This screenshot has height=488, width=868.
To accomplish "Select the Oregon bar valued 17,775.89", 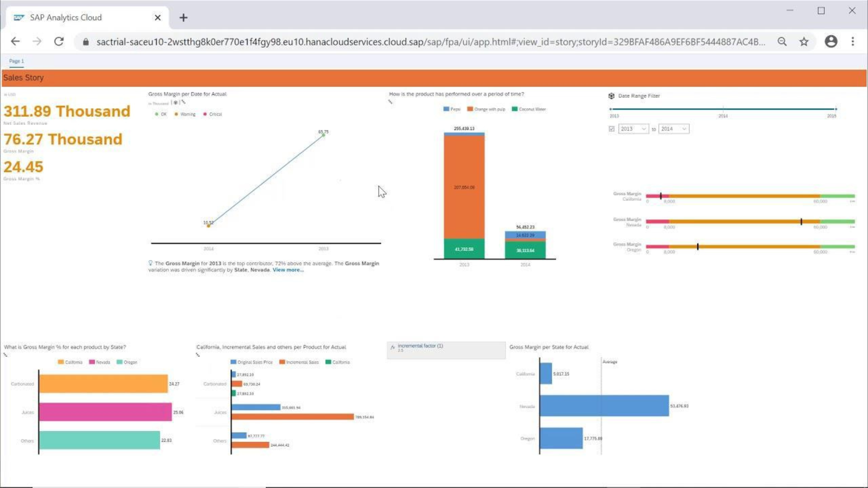I will (561, 438).
